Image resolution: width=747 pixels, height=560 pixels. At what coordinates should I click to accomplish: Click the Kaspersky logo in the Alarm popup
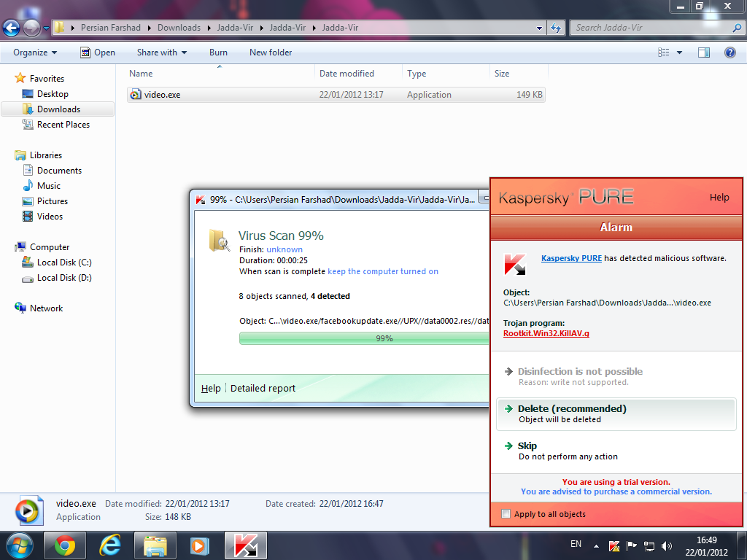click(x=515, y=264)
